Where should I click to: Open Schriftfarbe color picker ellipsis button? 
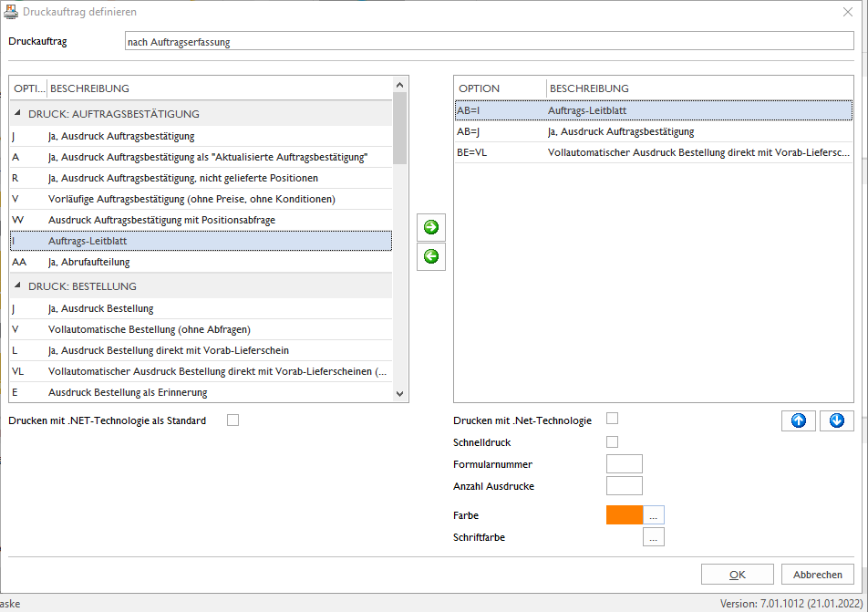[x=653, y=537]
